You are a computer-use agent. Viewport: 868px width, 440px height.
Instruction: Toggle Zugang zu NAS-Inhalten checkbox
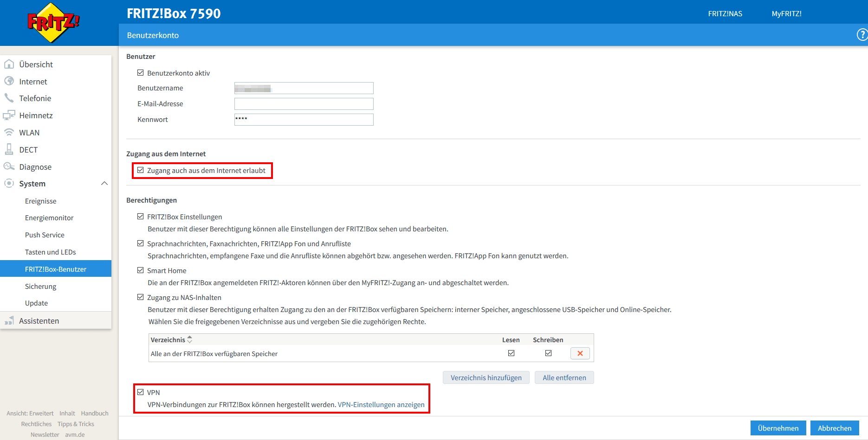click(141, 297)
